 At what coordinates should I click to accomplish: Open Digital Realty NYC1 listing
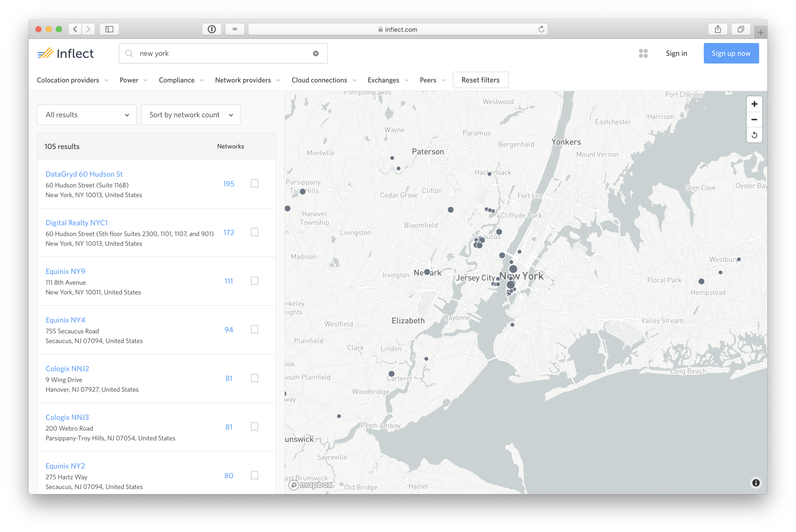coord(77,223)
